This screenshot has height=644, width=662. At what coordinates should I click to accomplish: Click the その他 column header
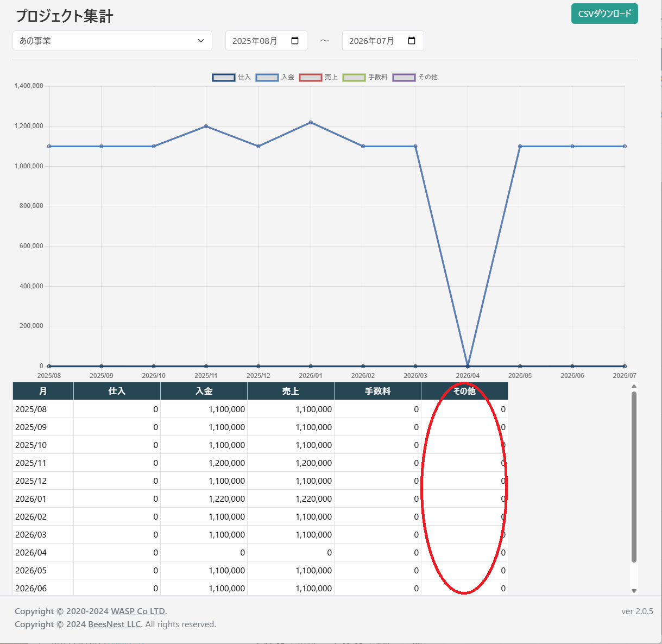464,391
